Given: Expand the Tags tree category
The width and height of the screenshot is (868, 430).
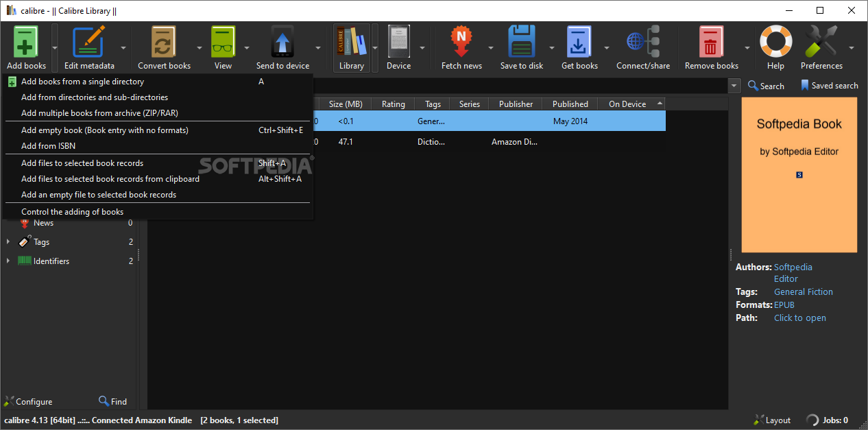Looking at the screenshot, I should pyautogui.click(x=8, y=242).
